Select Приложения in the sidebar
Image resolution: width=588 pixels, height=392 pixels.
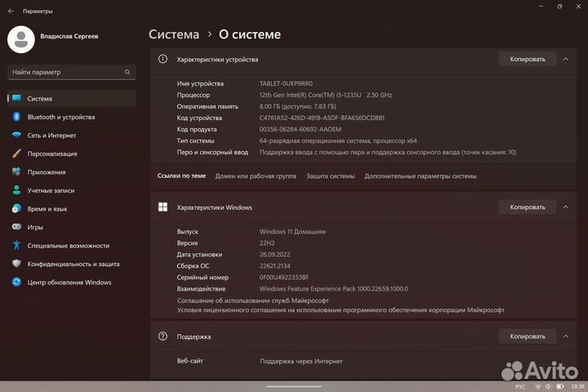tap(71, 171)
